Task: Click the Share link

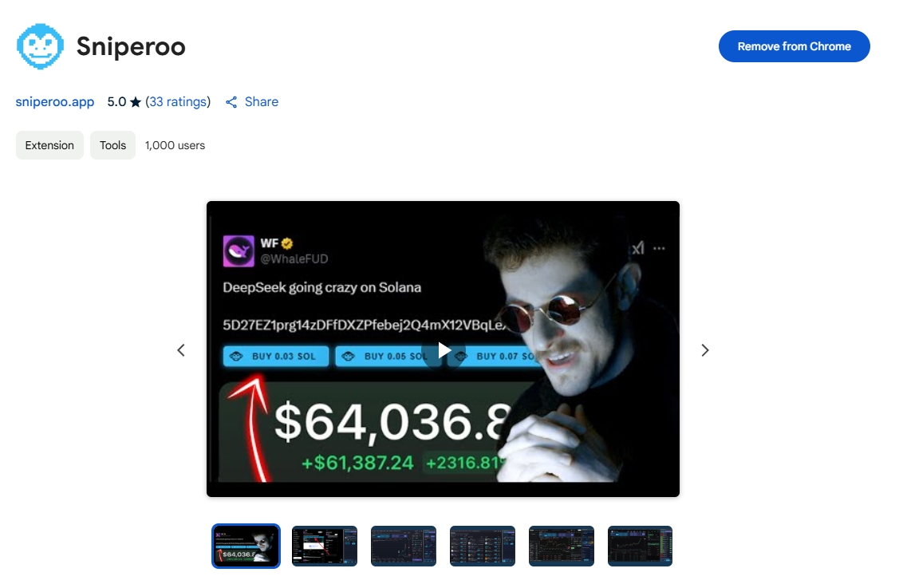Action: tap(262, 101)
